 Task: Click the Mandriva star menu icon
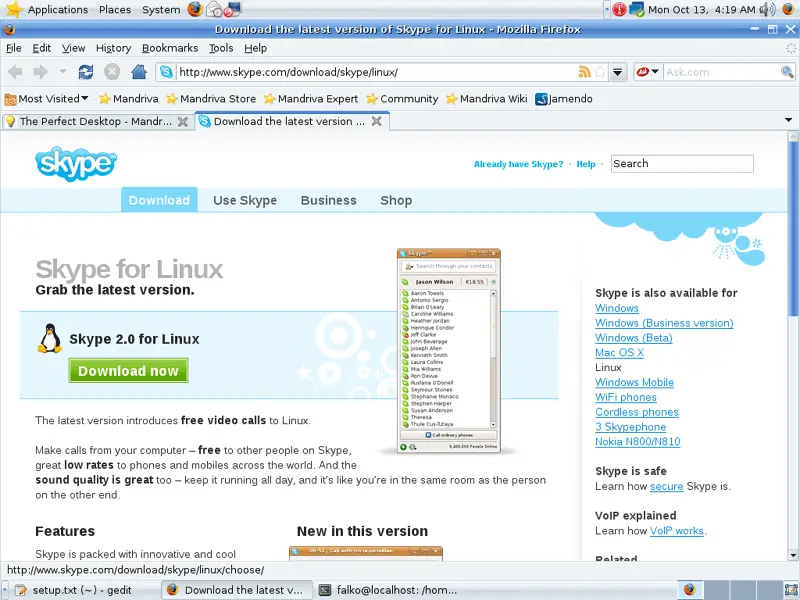[x=14, y=9]
